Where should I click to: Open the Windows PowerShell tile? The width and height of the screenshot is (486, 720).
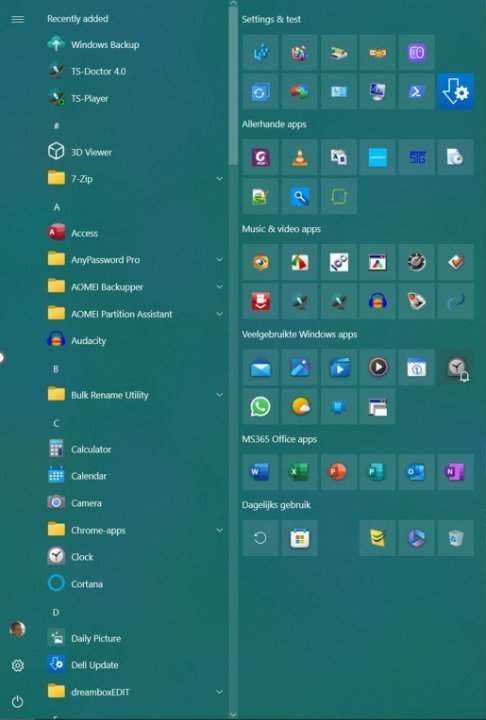coord(417,91)
